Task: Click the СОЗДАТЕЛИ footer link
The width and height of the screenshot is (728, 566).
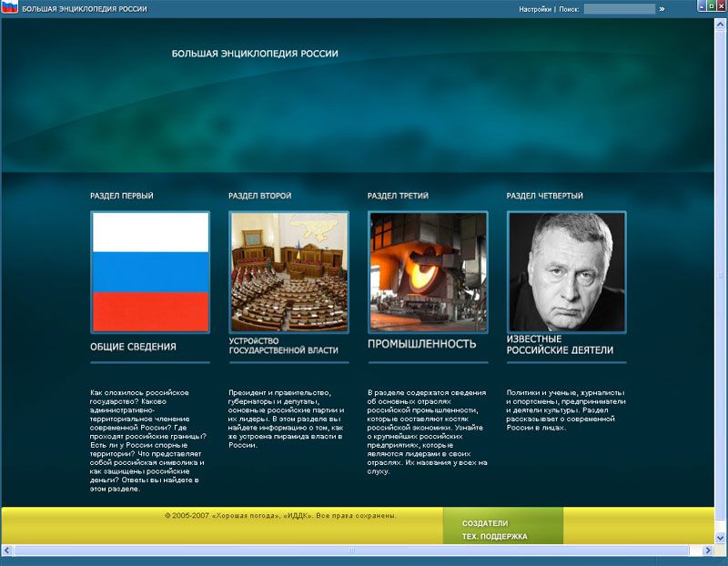Action: [485, 523]
